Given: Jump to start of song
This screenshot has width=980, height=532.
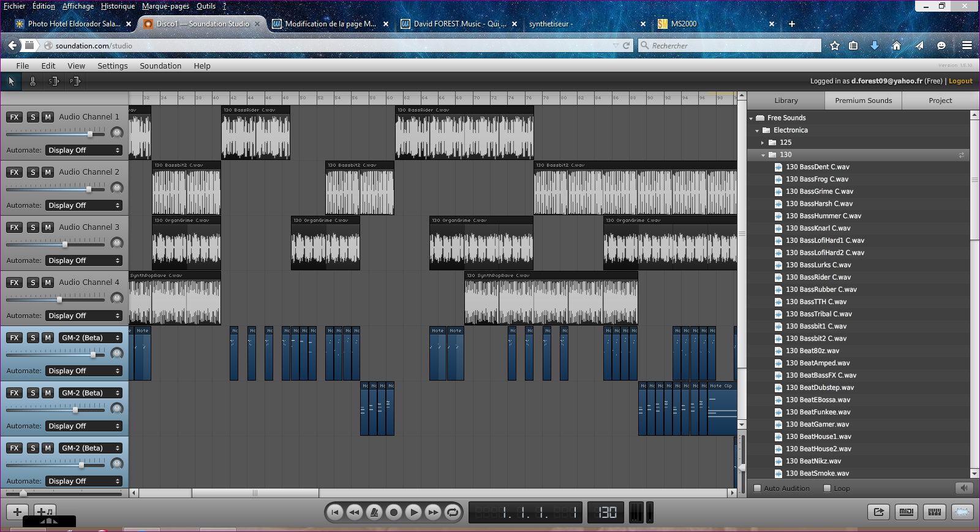Looking at the screenshot, I should pos(334,512).
